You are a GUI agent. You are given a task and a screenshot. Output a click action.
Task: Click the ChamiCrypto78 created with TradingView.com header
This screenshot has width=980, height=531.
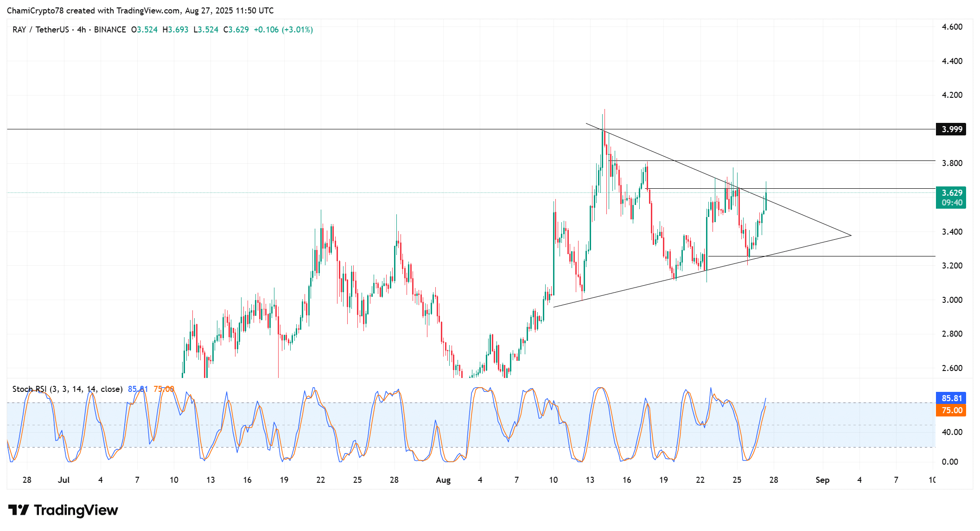(140, 10)
